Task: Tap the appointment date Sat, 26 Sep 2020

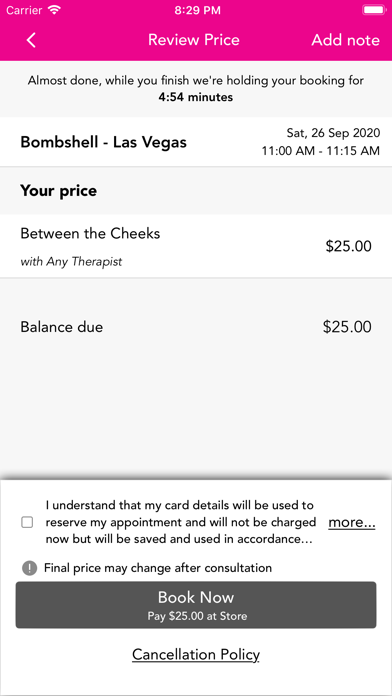Action: pos(333,133)
